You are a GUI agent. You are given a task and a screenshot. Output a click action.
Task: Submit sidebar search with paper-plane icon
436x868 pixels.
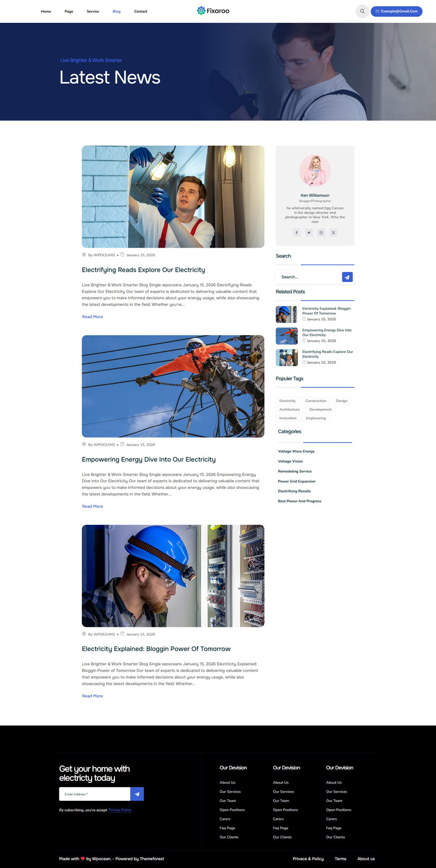(347, 277)
